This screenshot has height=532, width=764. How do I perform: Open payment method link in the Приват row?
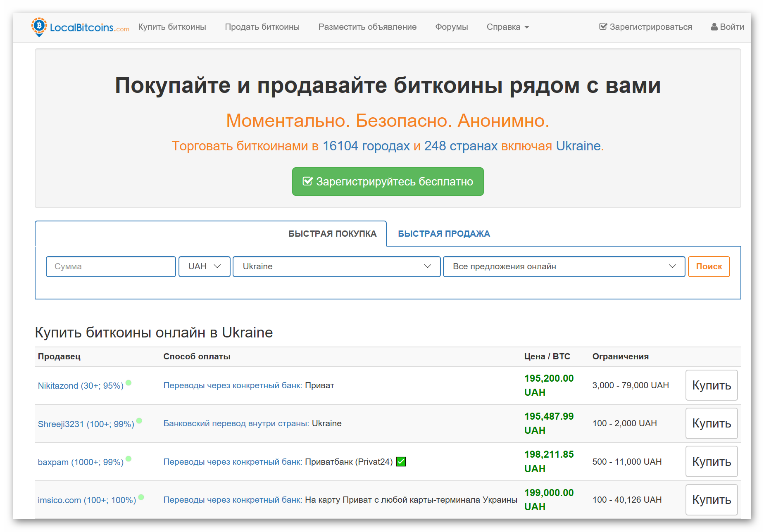[x=233, y=385]
